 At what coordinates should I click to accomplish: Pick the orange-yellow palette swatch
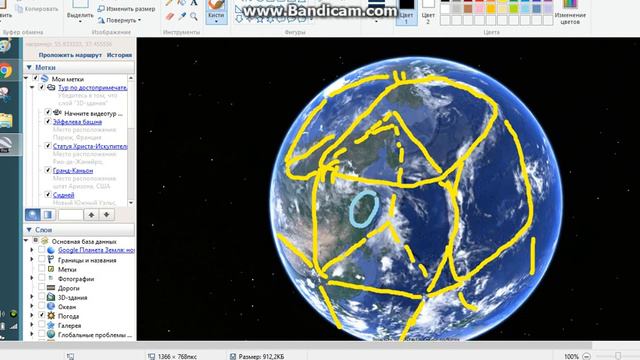pos(491,8)
